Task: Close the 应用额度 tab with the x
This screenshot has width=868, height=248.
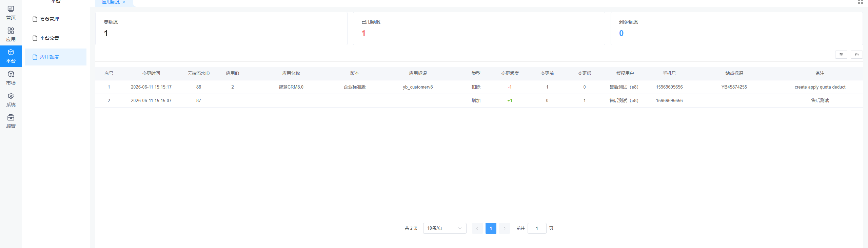Action: click(124, 2)
